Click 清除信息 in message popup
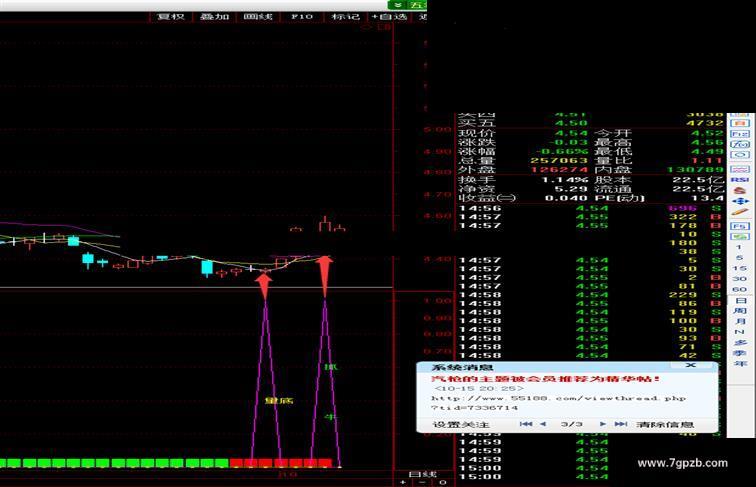Viewport: 756px width, 487px height. tap(665, 424)
